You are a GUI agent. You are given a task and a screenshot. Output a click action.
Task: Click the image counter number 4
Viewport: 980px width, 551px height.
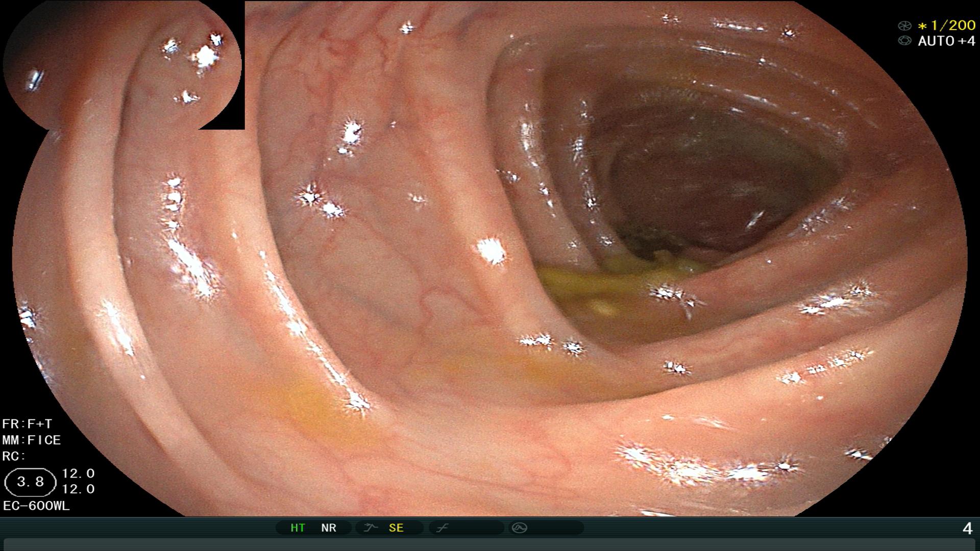pos(967,529)
